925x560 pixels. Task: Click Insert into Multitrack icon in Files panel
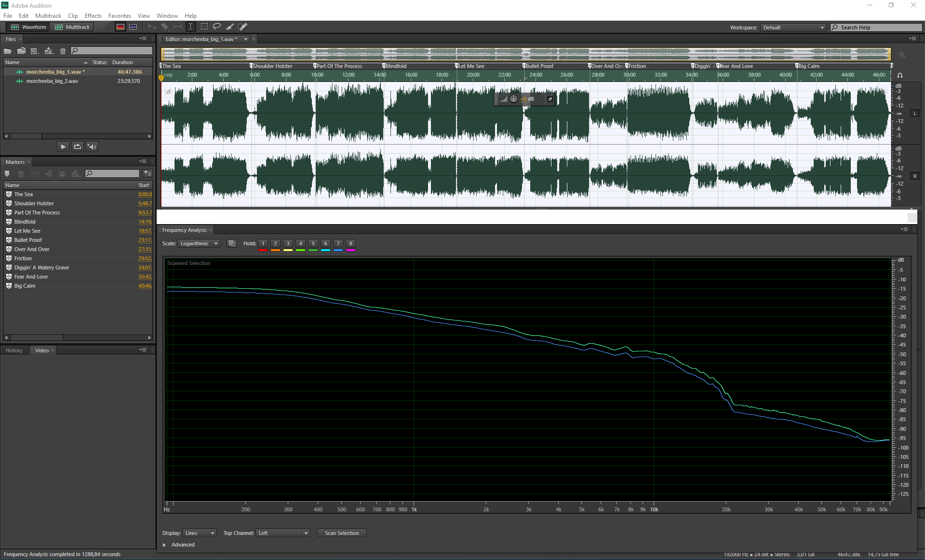click(x=49, y=51)
